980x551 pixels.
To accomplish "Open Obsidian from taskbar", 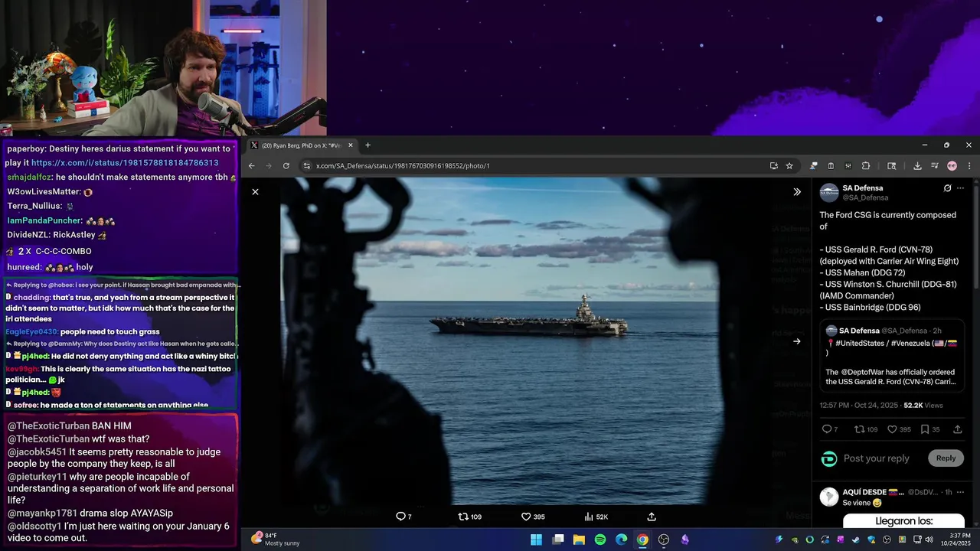I will coord(685,540).
